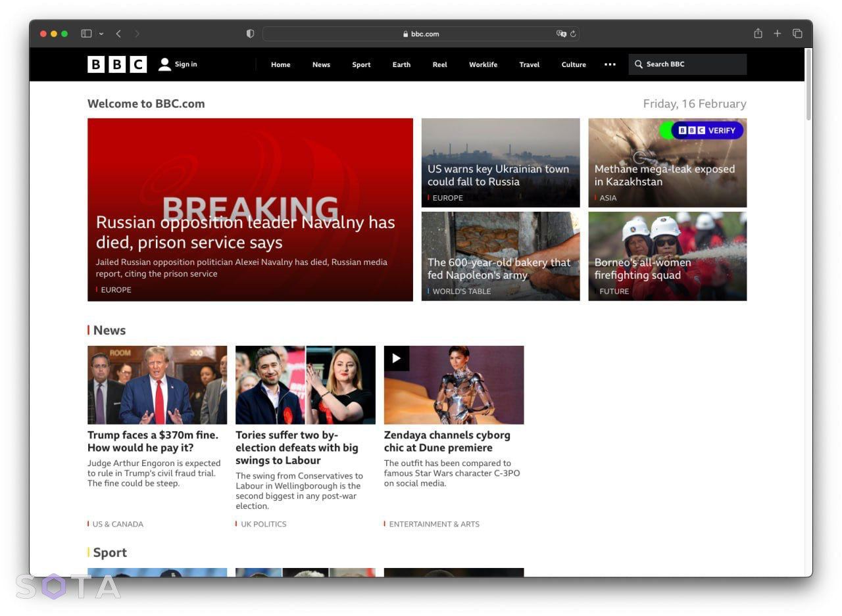Click the BBC Verify badge

pyautogui.click(x=701, y=130)
